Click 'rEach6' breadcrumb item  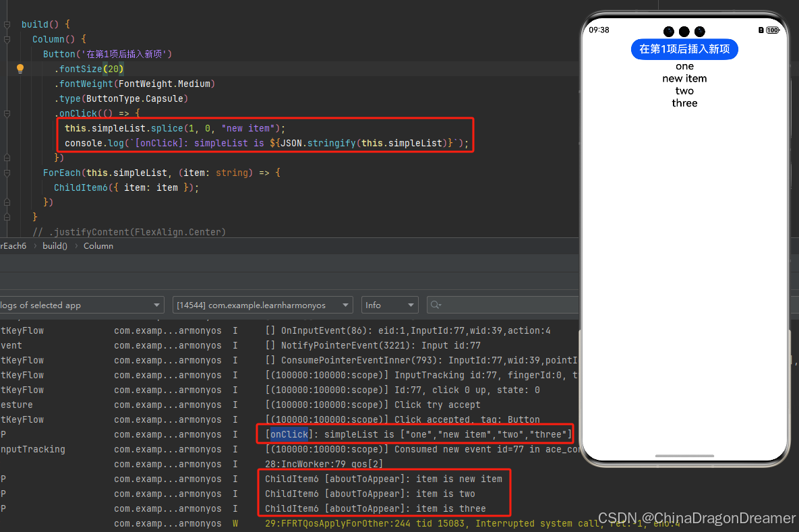[13, 246]
